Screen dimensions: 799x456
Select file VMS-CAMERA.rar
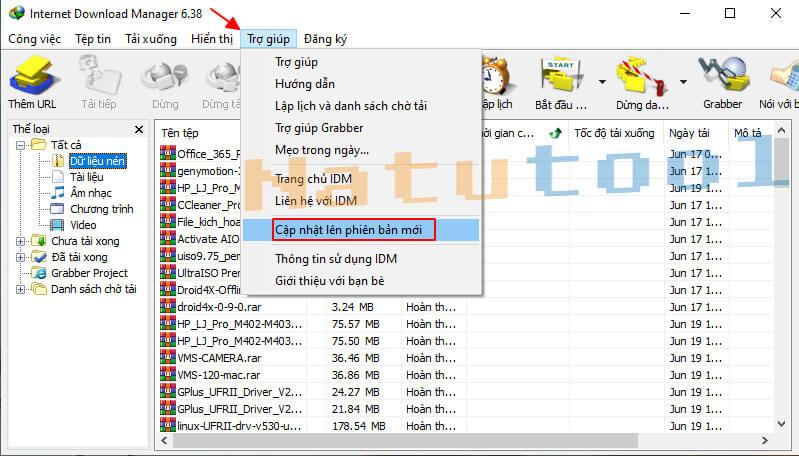coord(219,358)
